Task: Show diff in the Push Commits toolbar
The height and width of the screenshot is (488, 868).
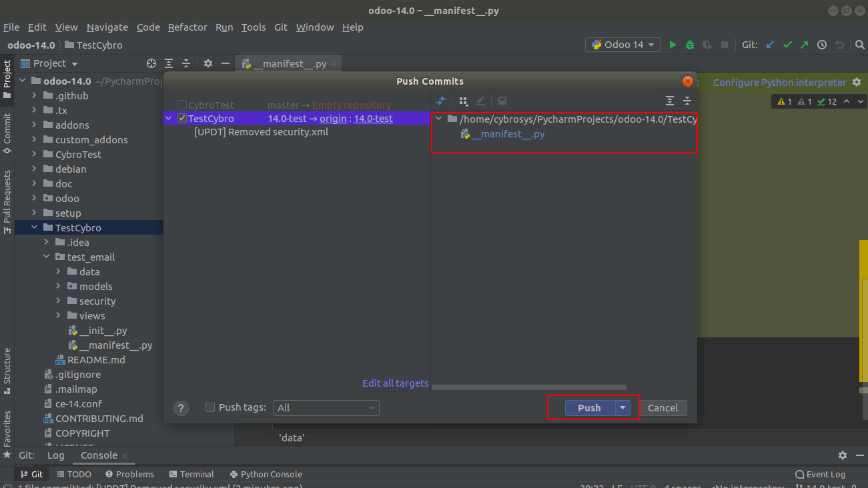Action: pyautogui.click(x=440, y=101)
